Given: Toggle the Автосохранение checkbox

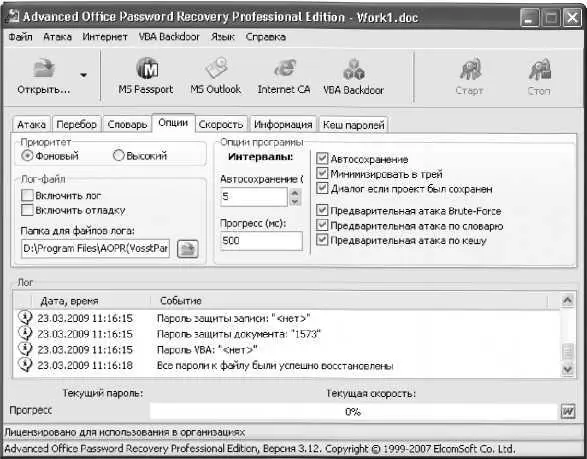Looking at the screenshot, I should (322, 158).
